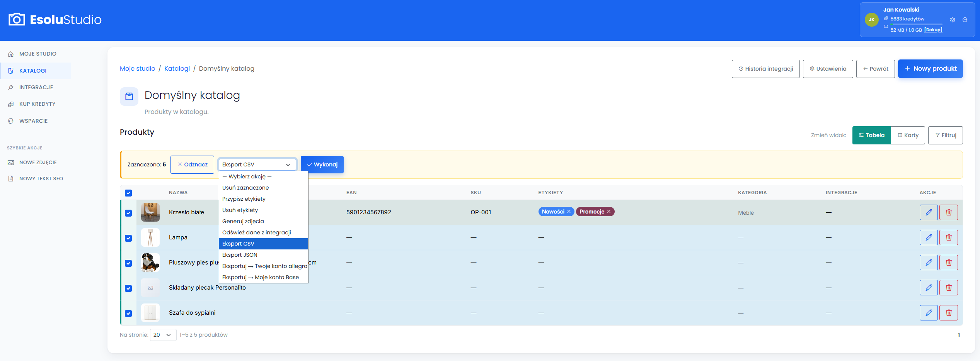Click the JK user avatar

point(872,20)
